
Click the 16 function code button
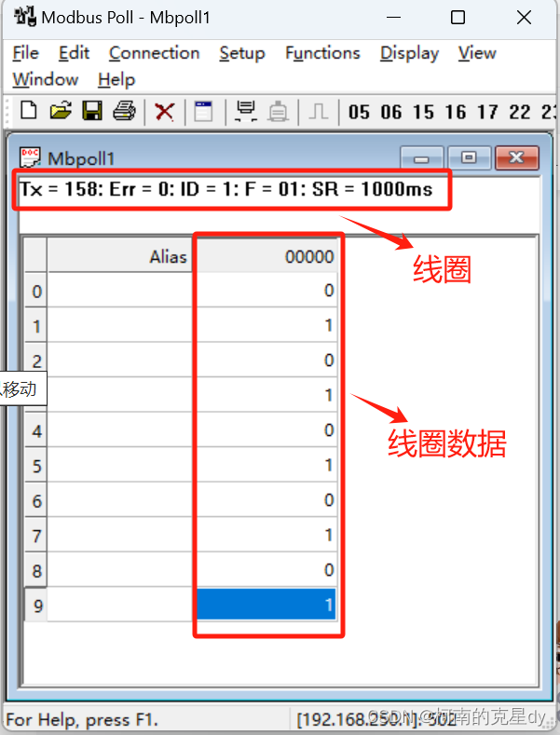click(x=456, y=112)
